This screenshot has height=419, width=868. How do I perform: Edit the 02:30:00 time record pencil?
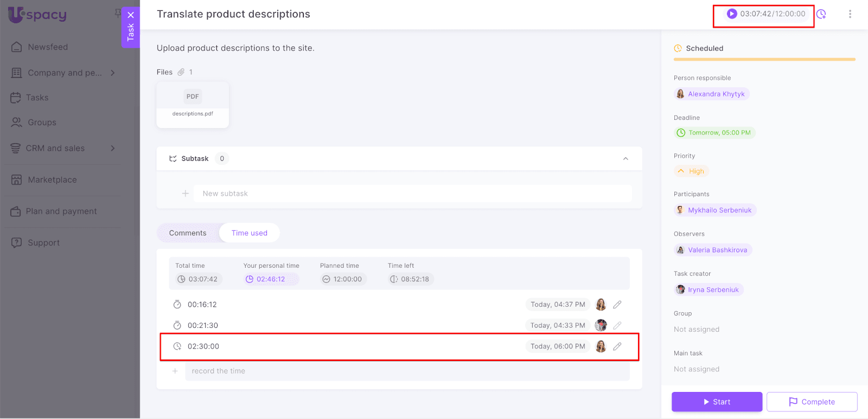pos(617,346)
